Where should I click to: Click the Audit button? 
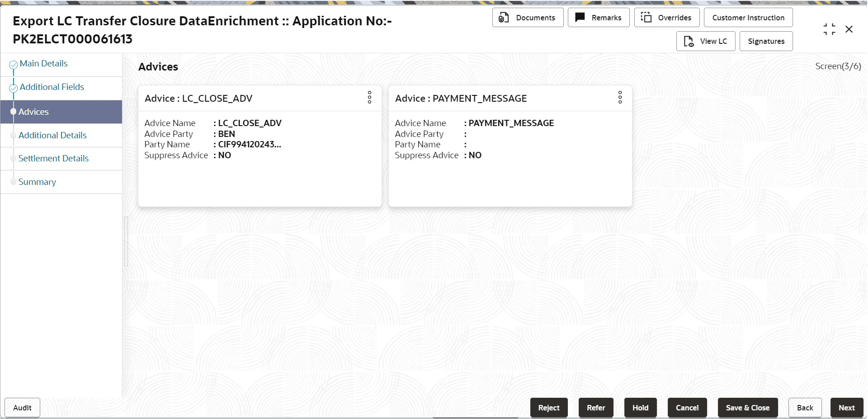coord(22,408)
